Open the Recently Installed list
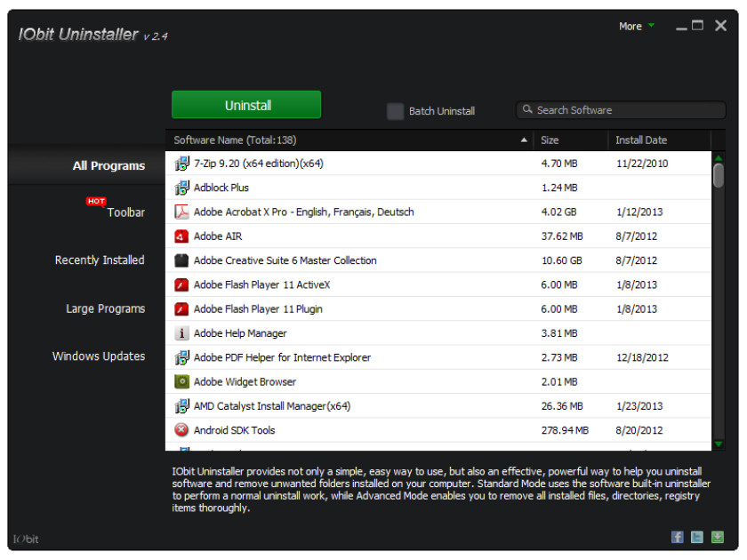The image size is (747, 560). [100, 260]
